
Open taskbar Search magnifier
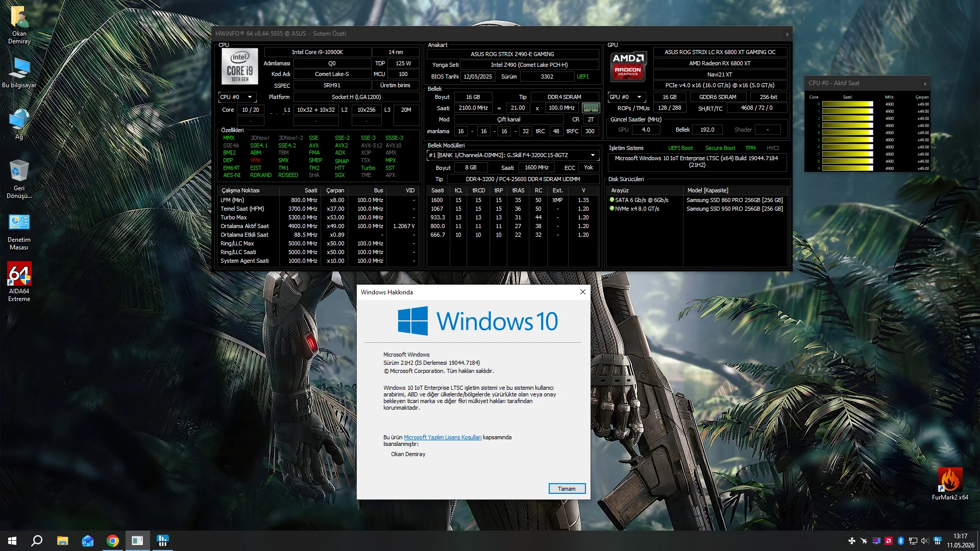(37, 541)
